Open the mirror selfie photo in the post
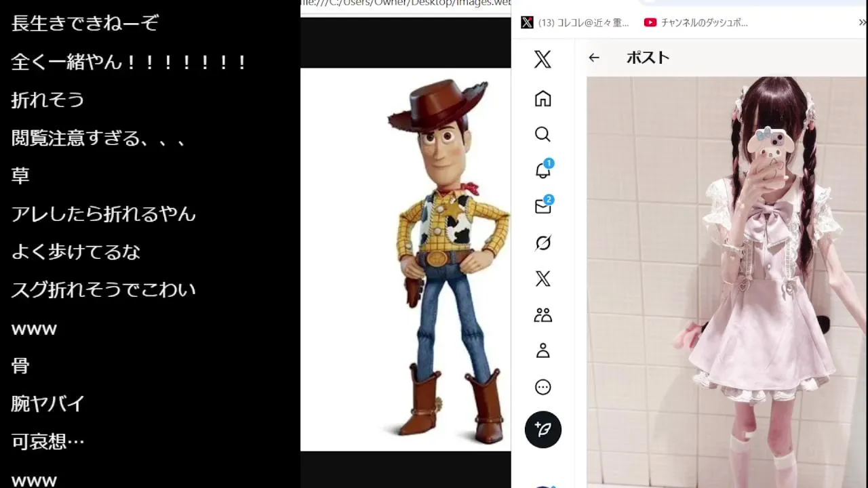Image resolution: width=868 pixels, height=488 pixels. 727,282
